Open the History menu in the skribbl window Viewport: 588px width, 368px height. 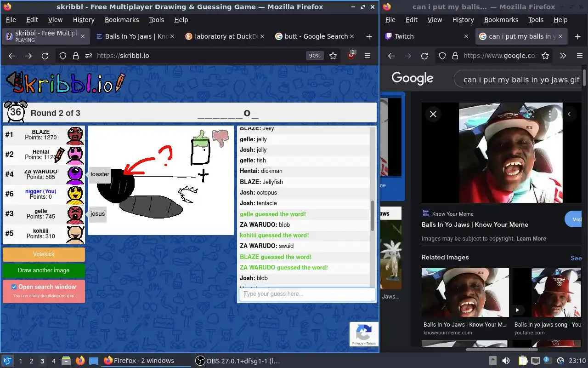click(x=84, y=20)
